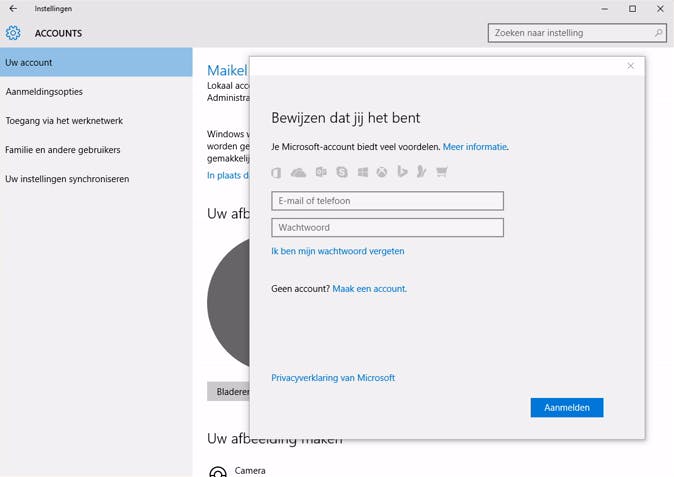674x477 pixels.
Task: Click the Camera app icon
Action: (218, 472)
